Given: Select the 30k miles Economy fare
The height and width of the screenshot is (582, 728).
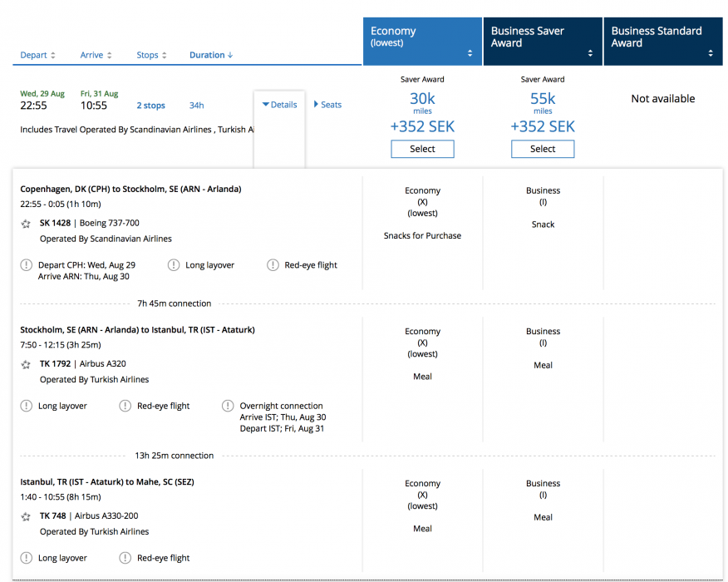Looking at the screenshot, I should pyautogui.click(x=422, y=149).
